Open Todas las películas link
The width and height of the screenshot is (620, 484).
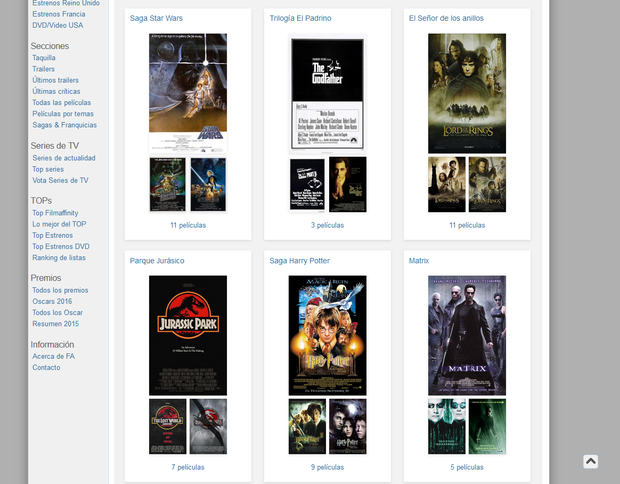tap(61, 102)
